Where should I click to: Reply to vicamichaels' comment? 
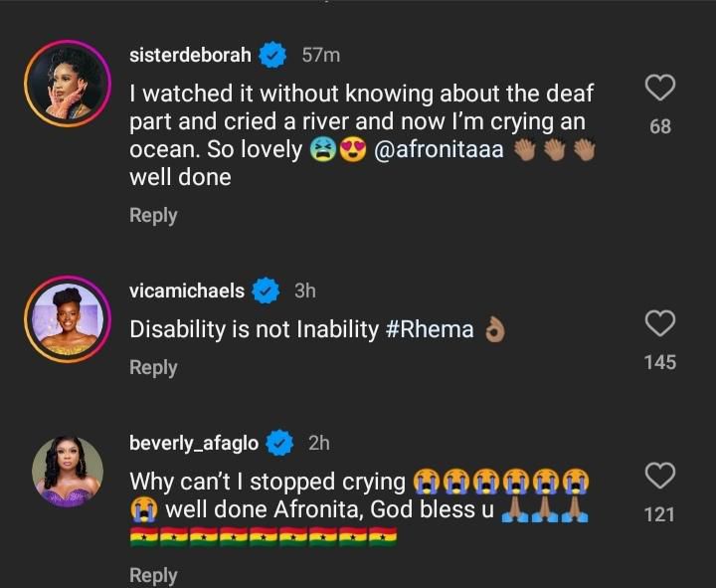(x=153, y=367)
